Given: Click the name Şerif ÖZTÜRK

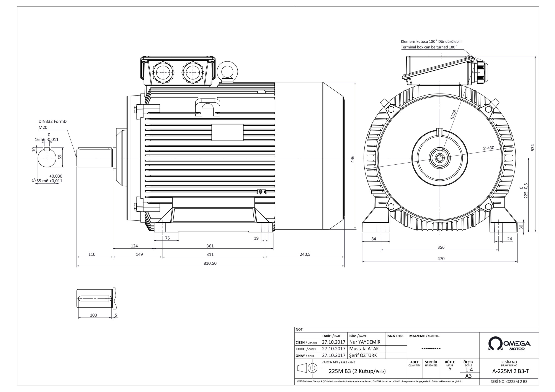Looking at the screenshot, I should click(x=363, y=355).
